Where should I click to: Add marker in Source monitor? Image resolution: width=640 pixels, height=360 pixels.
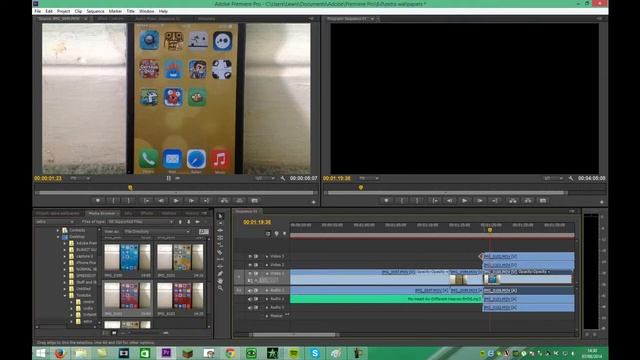pyautogui.click(x=98, y=200)
